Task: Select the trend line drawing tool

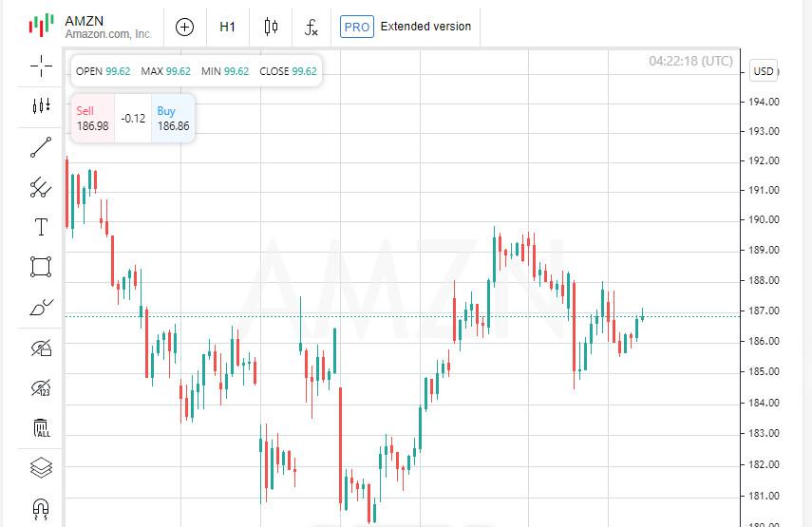Action: click(41, 147)
